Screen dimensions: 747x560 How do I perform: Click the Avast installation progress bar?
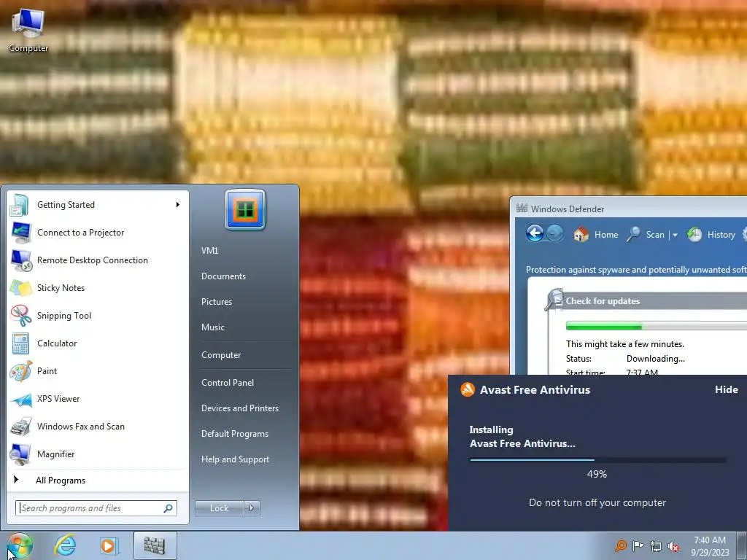[x=598, y=460]
